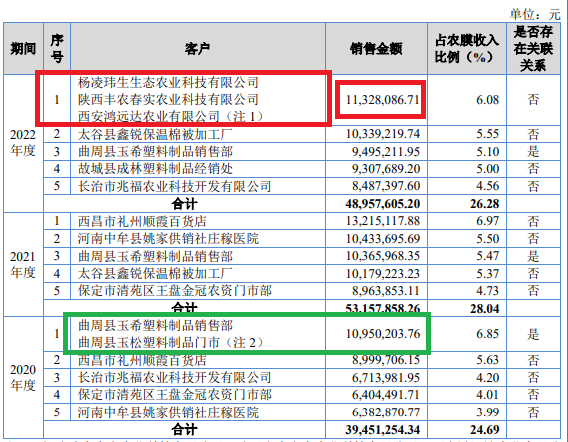This screenshot has height=442, width=568.
Task: Select the amount 8,487,397.60
Action: coord(386,186)
